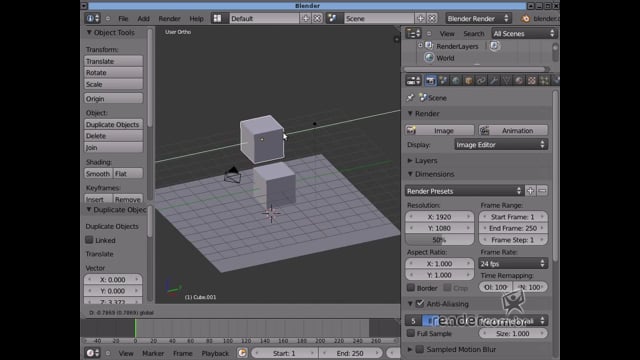Collapse the Render panel
640x360 pixels.
point(410,113)
